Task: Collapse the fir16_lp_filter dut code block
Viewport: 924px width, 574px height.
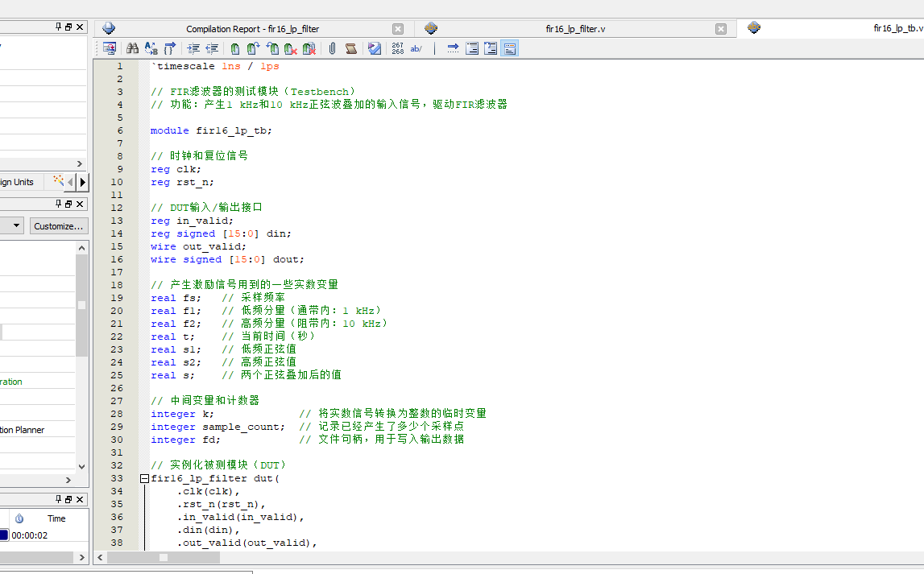Action: 144,479
